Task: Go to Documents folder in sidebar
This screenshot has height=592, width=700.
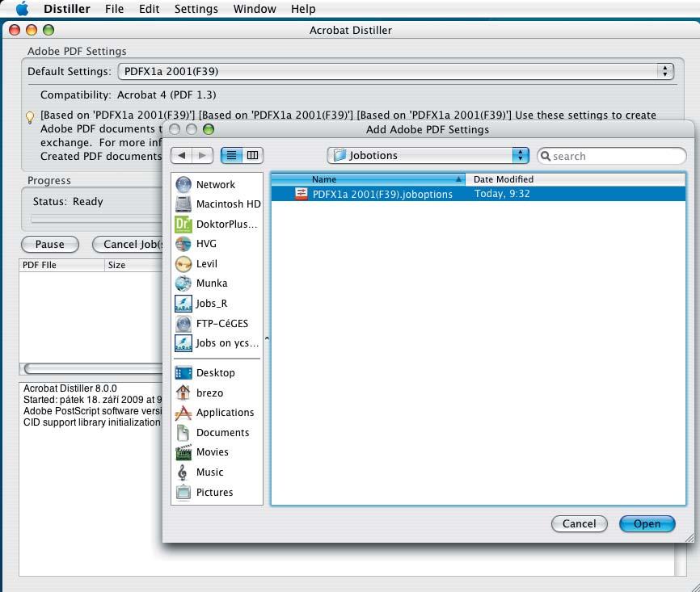Action: (x=217, y=432)
